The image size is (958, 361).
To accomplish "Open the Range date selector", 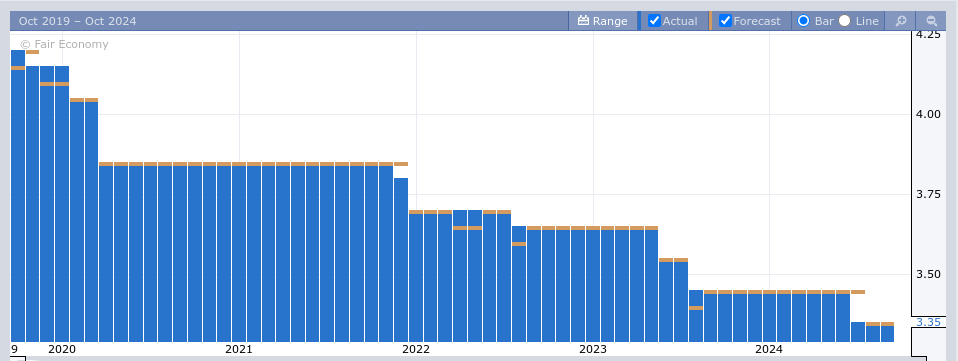I will pos(602,21).
